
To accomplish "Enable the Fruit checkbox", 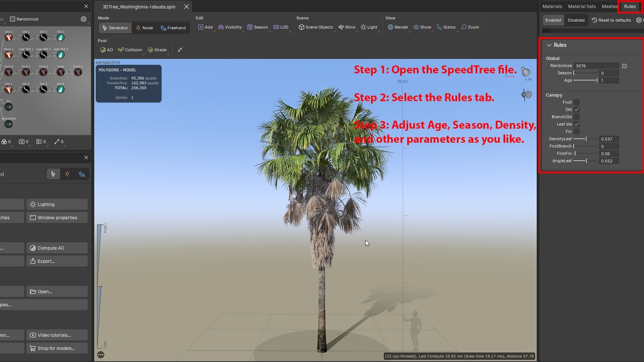I will pyautogui.click(x=577, y=102).
